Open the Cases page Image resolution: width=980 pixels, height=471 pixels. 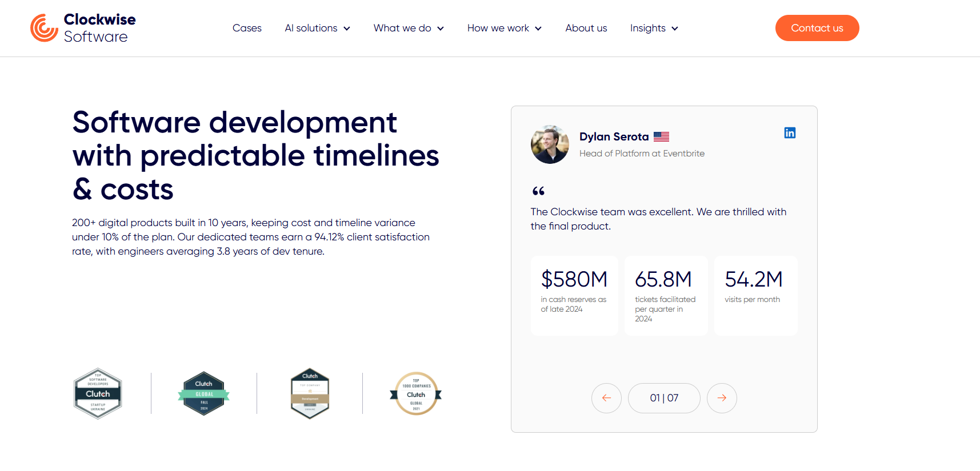pyautogui.click(x=247, y=28)
